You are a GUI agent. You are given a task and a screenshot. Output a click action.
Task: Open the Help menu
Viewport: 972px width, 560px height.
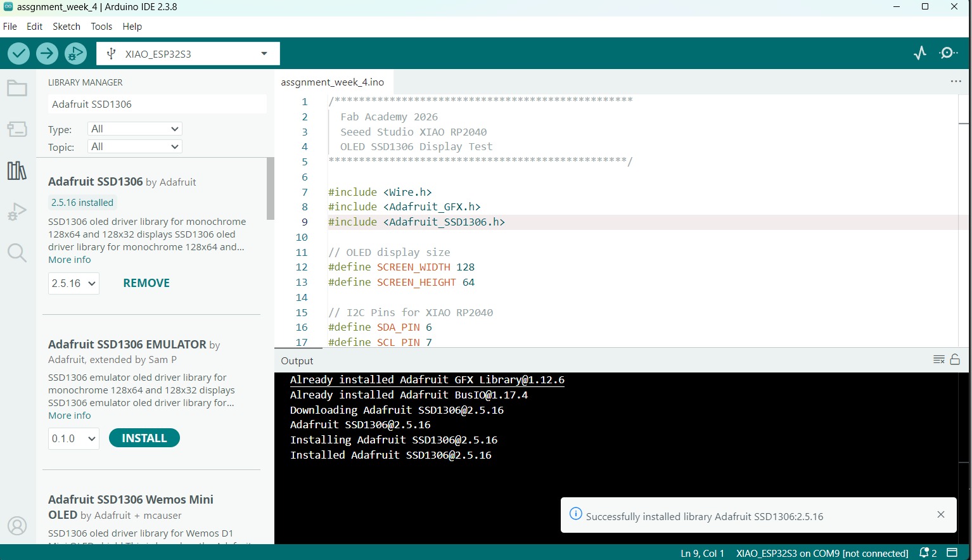tap(132, 27)
